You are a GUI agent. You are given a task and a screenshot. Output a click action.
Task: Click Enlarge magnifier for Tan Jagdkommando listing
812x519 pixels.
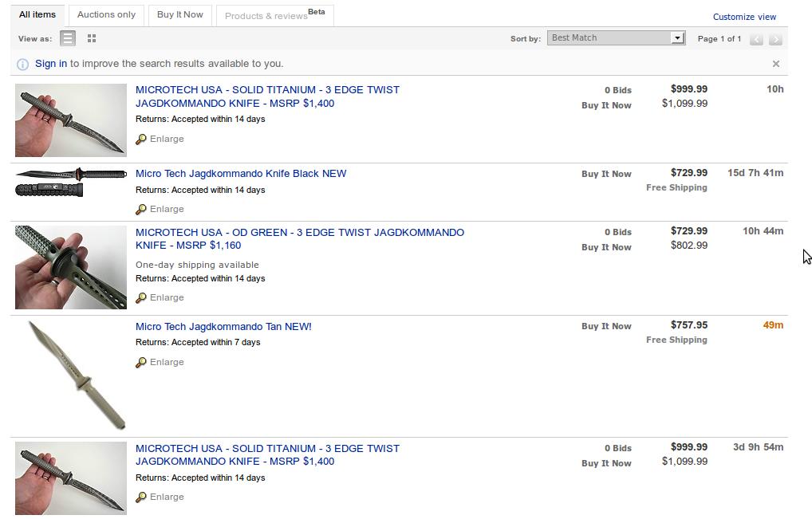[x=141, y=362]
